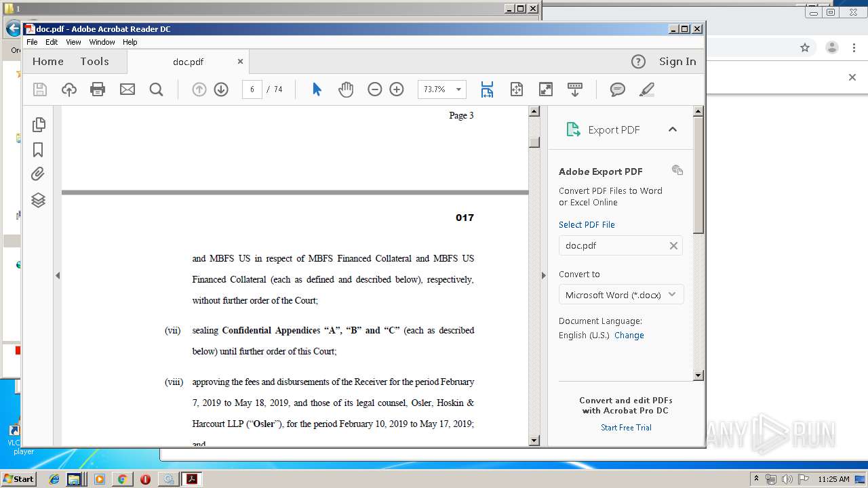Viewport: 868px width, 488px height.
Task: Select the doc.pdf document tab
Action: coord(188,62)
